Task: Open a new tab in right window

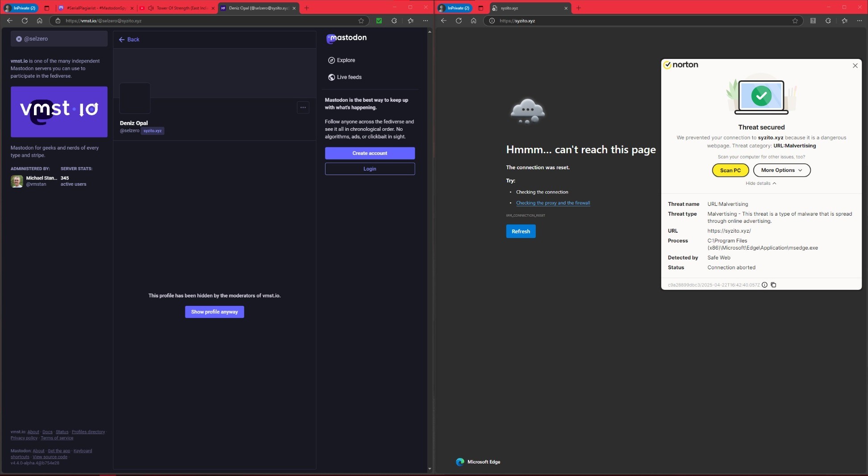Action: 578,8
